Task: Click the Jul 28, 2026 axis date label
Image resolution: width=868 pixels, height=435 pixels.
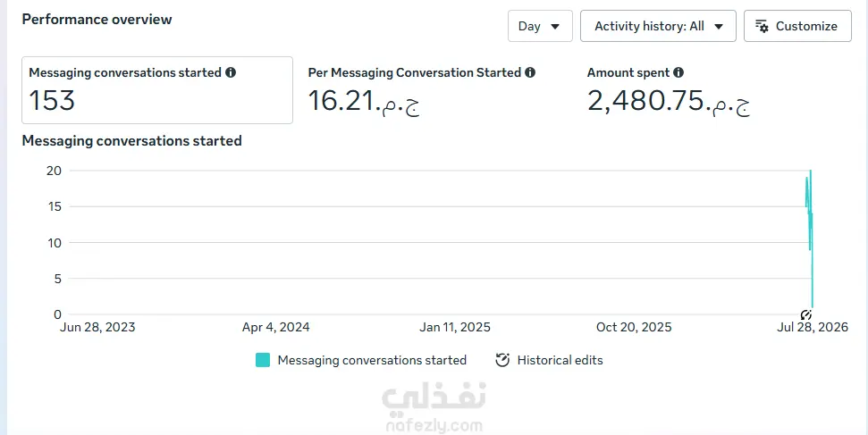Action: (x=813, y=327)
